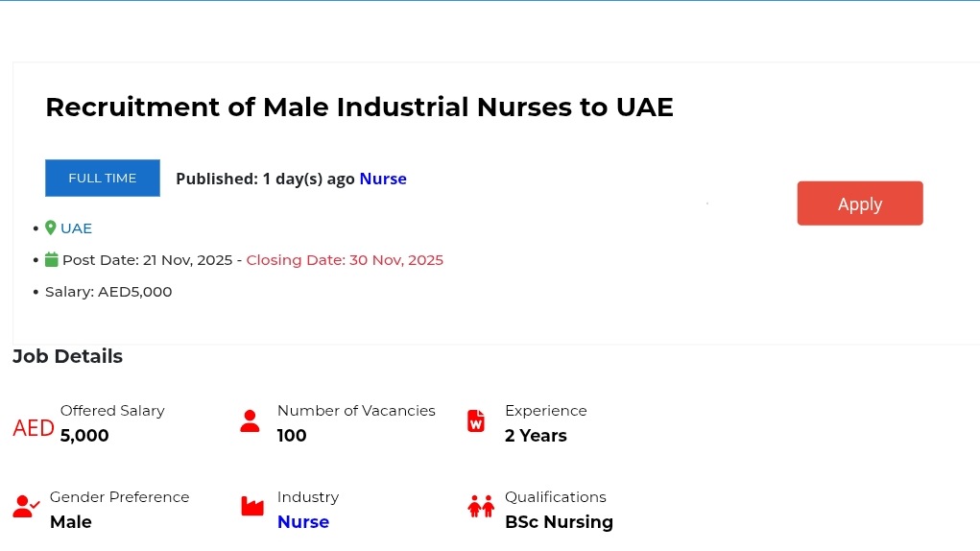Open the Nurse link beside Published
Screen dimensions: 980x551
(x=383, y=179)
